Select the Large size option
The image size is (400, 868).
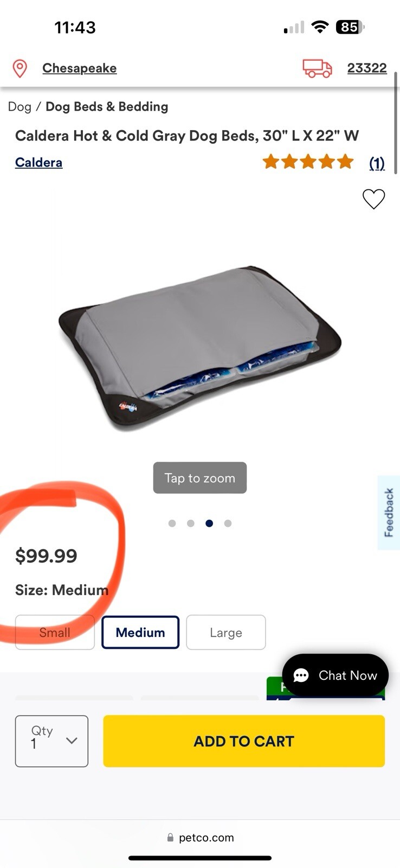click(x=226, y=632)
